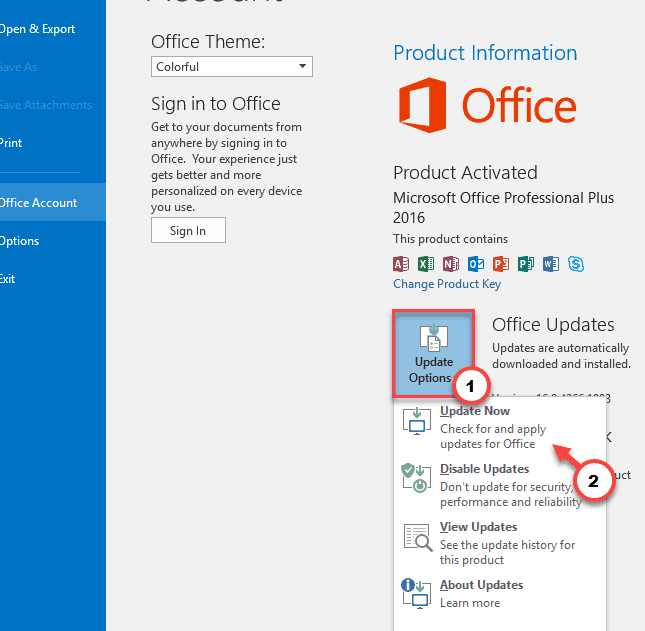Image resolution: width=645 pixels, height=631 pixels.
Task: Open the Open & Export page
Action: [x=53, y=29]
